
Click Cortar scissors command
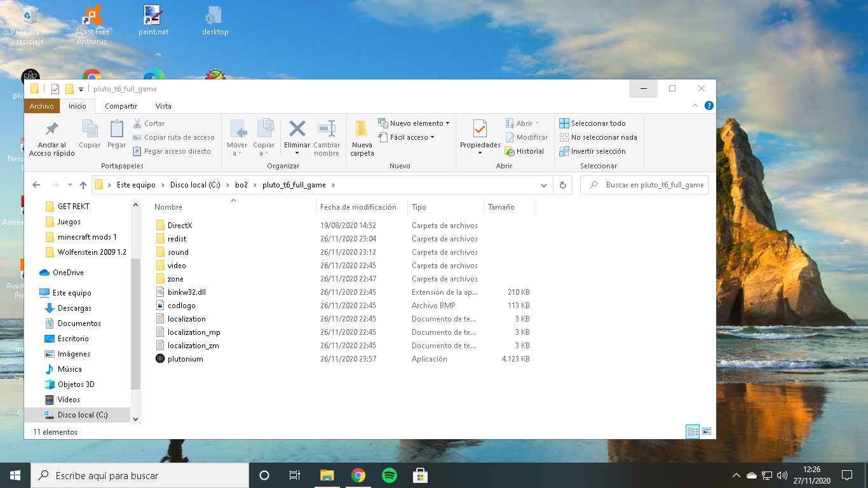[149, 123]
